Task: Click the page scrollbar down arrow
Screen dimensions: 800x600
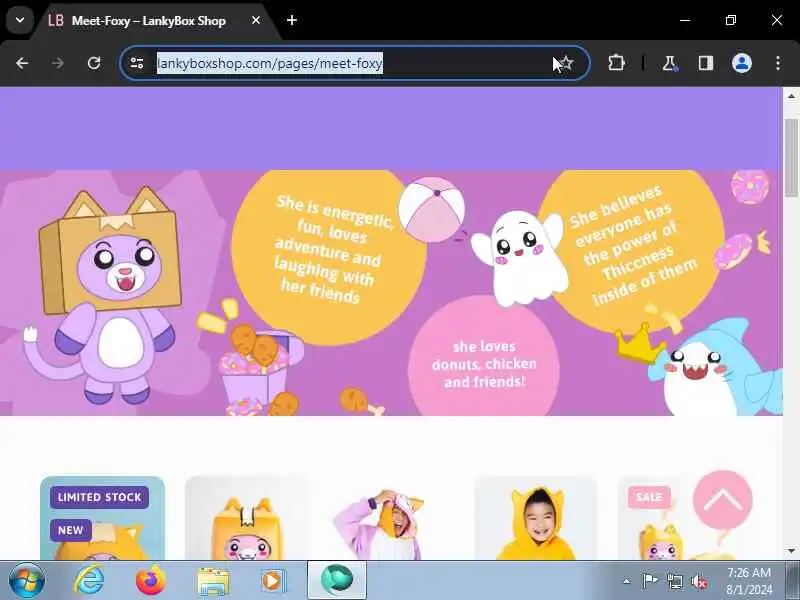Action: [x=791, y=551]
